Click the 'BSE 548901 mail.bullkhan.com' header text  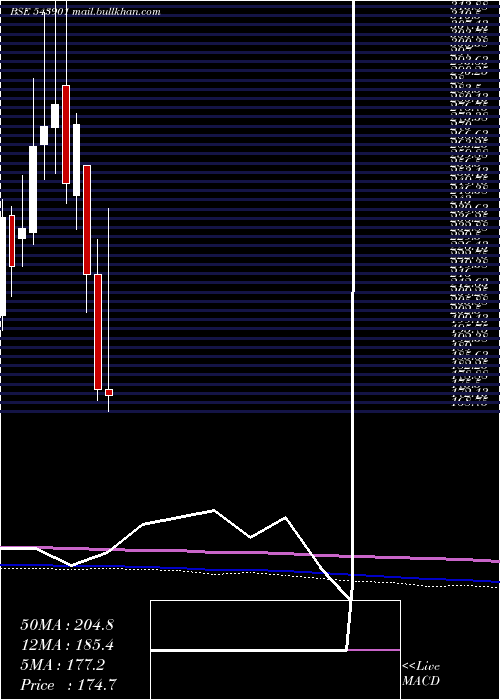85,12
